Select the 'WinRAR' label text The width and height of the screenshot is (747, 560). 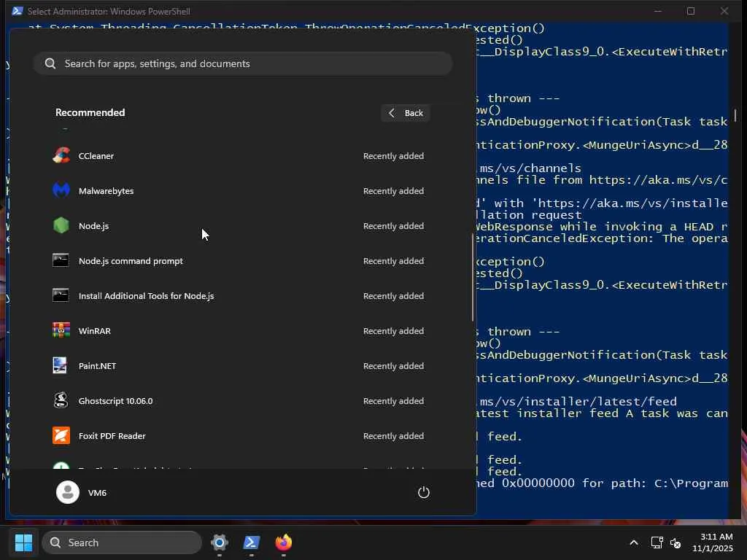[x=94, y=331]
